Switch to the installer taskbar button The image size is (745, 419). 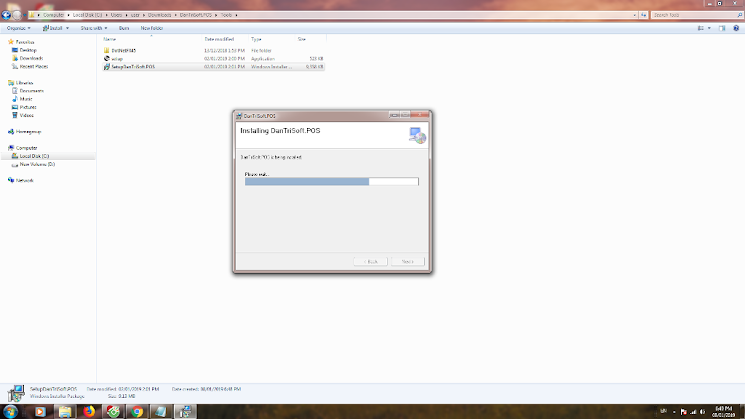pos(185,411)
